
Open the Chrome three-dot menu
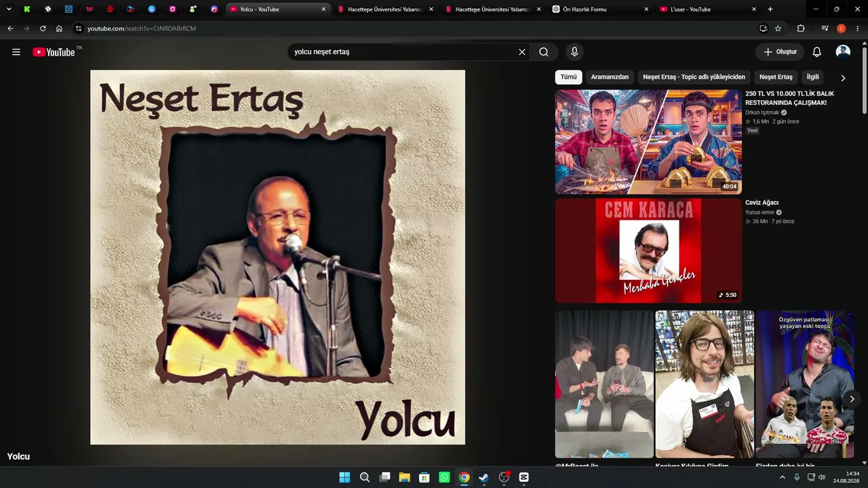858,28
